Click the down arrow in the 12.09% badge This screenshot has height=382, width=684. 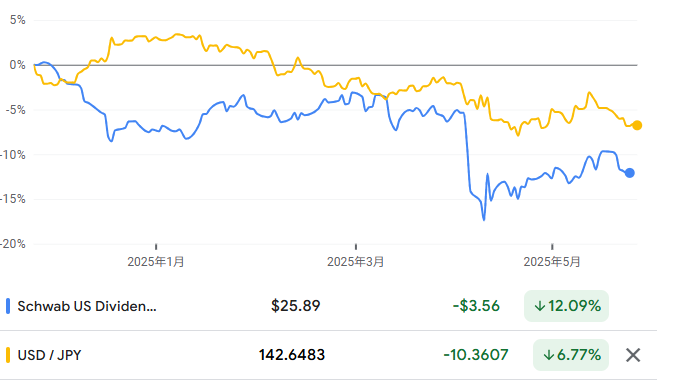(x=540, y=306)
